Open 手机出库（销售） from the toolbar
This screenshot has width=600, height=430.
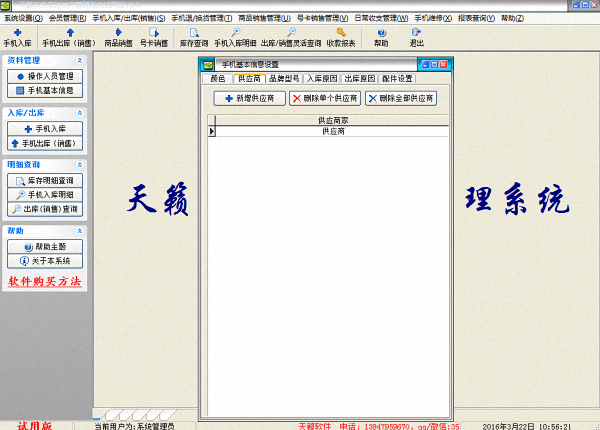point(67,38)
